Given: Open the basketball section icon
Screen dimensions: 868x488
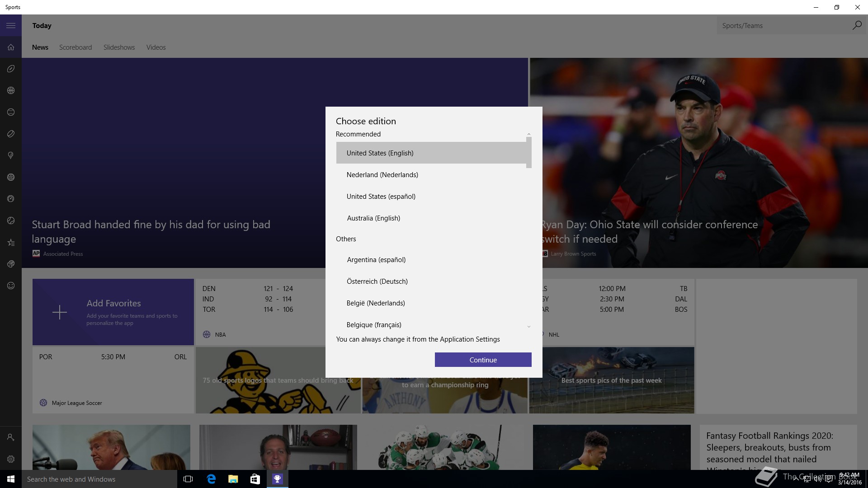Looking at the screenshot, I should point(11,90).
